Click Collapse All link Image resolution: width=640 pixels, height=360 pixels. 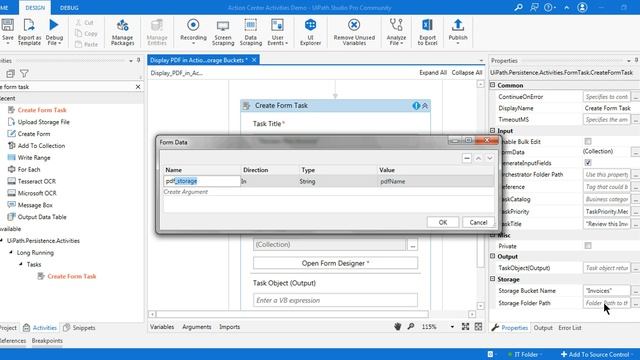click(x=467, y=73)
